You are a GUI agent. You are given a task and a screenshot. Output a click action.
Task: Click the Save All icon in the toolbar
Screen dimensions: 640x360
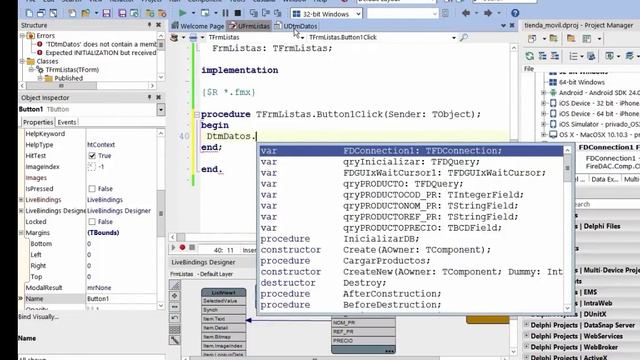click(x=122, y=13)
